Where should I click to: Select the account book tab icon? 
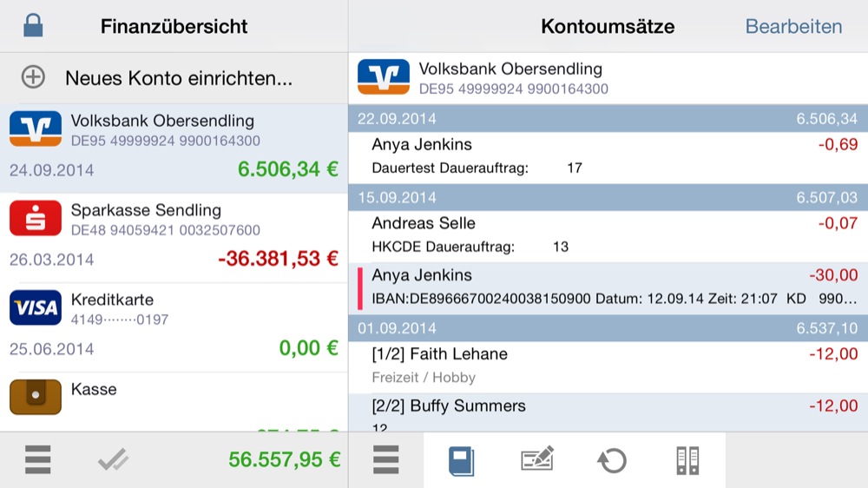point(461,459)
